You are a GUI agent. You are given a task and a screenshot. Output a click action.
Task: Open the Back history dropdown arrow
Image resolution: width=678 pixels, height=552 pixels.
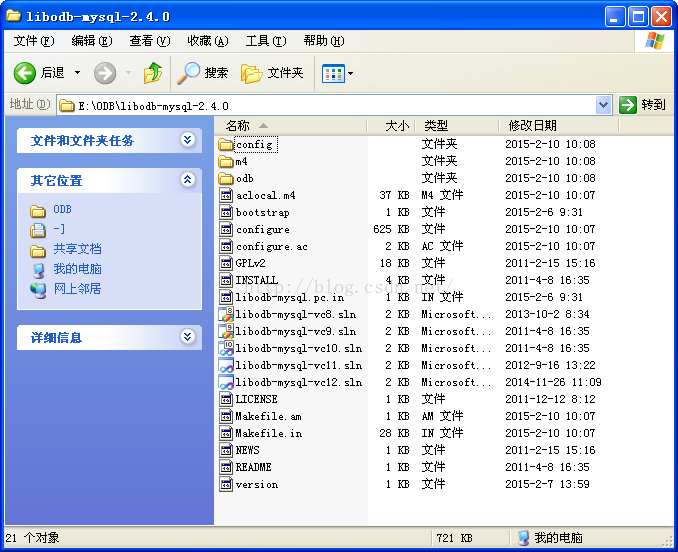coord(77,73)
